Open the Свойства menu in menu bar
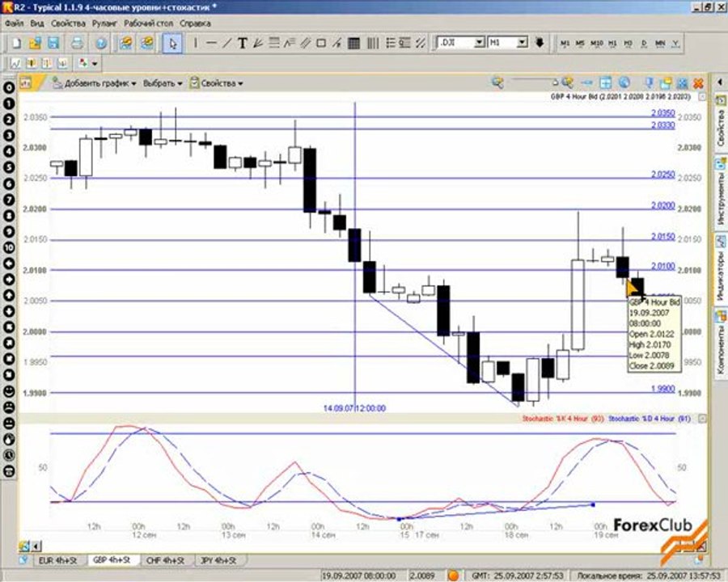 tap(68, 23)
